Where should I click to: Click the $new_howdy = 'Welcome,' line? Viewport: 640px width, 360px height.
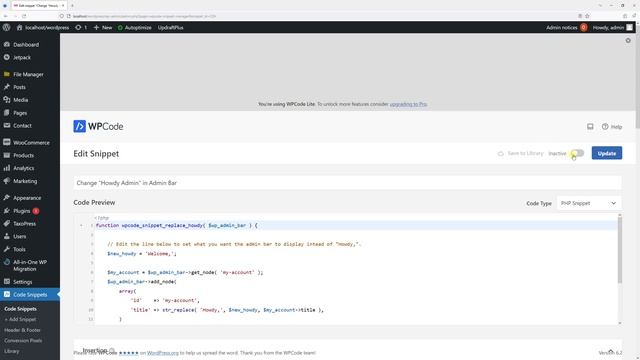tap(142, 253)
